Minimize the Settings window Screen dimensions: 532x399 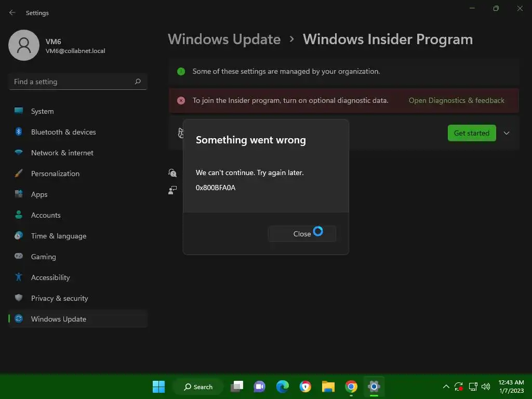(x=472, y=8)
